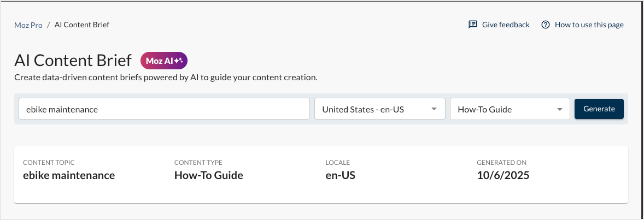Click the en-US locale summary value
The width and height of the screenshot is (644, 220).
(341, 175)
